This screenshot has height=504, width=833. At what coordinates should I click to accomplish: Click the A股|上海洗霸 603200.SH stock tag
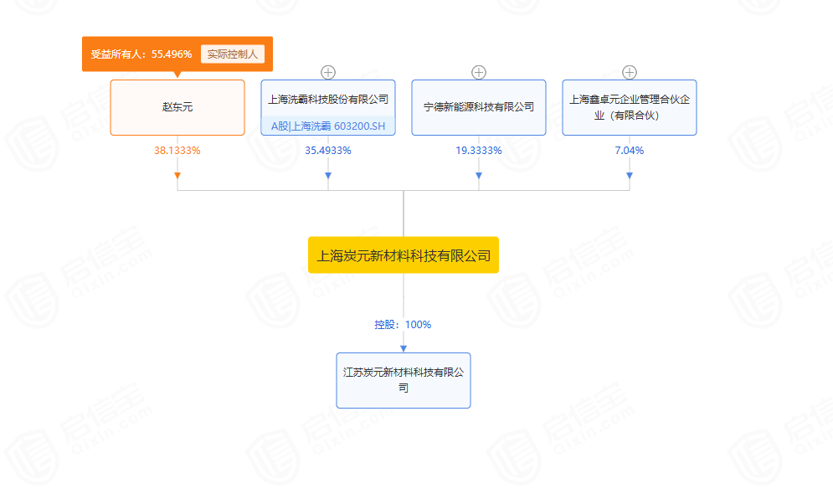(328, 126)
